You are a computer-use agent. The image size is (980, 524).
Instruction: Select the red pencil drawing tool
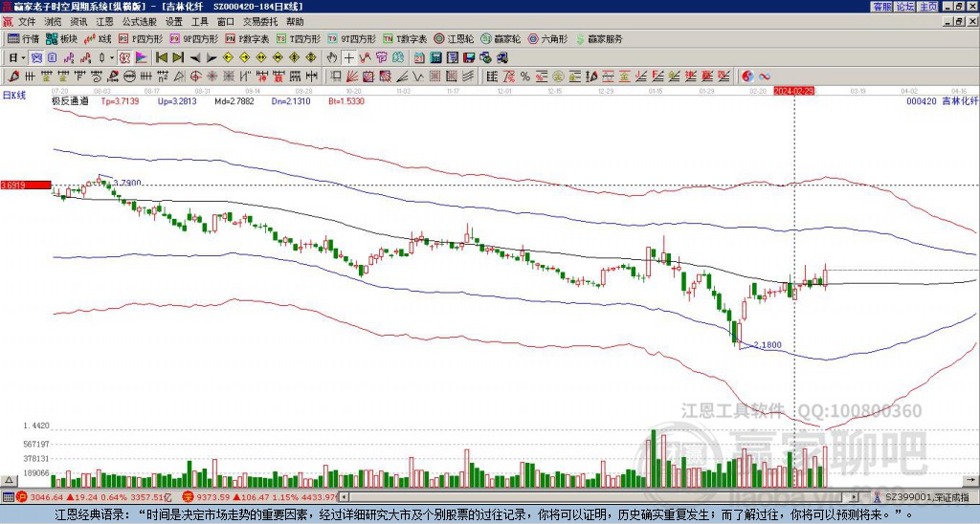pyautogui.click(x=13, y=76)
